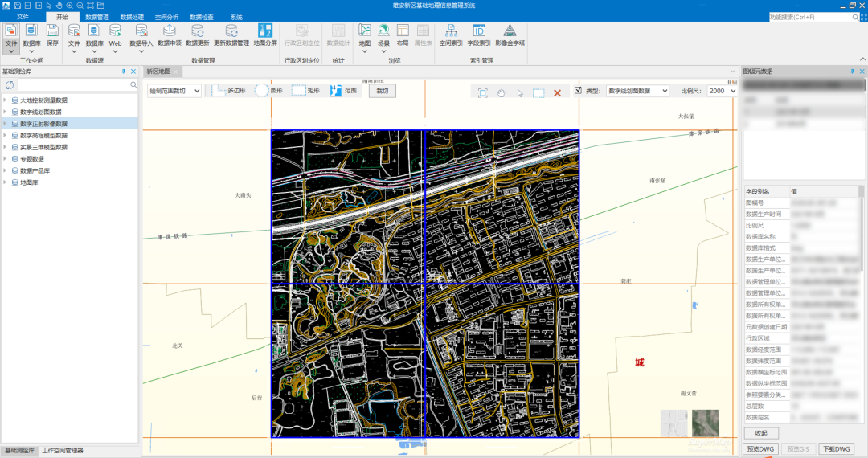Screen dimensions: 868x458
Task: Click the red X clear icon
Action: [x=558, y=93]
